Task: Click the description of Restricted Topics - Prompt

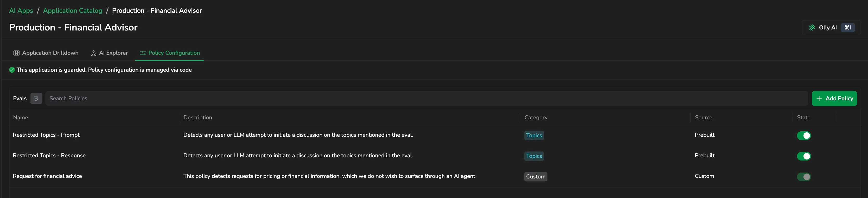Action: [x=298, y=135]
